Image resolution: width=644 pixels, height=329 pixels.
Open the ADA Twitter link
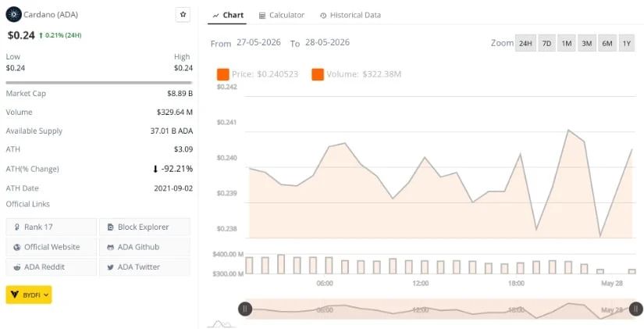pyautogui.click(x=144, y=267)
